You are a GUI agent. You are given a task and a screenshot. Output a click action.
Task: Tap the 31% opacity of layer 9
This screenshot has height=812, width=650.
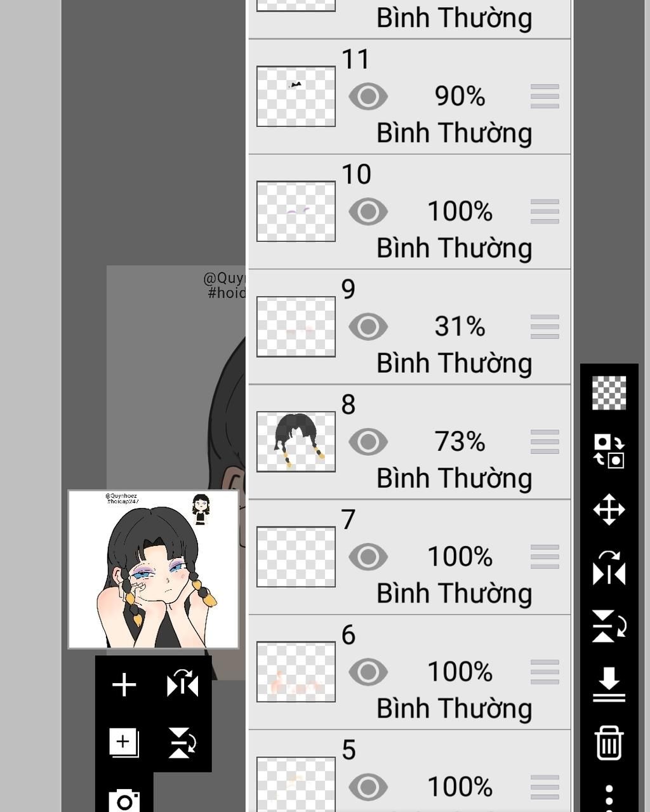click(460, 327)
